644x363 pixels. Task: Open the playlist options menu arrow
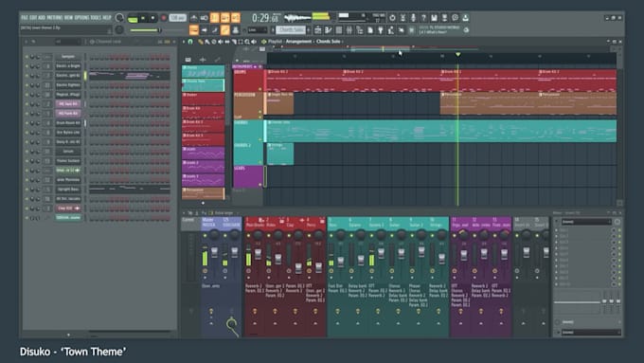183,42
